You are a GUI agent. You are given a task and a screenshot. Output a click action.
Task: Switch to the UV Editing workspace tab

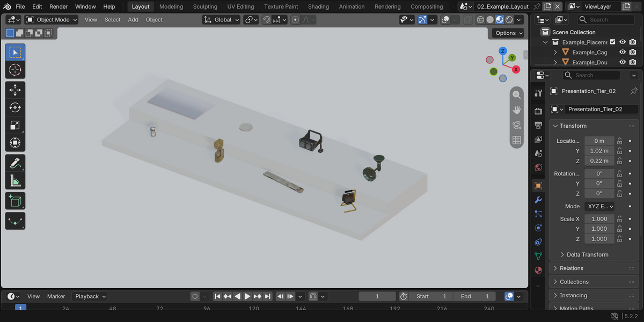[240, 6]
